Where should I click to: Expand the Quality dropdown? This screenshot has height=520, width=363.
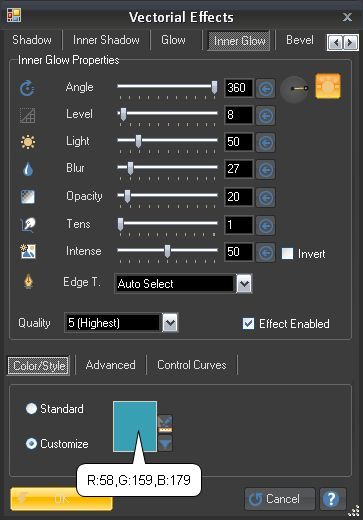pyautogui.click(x=170, y=323)
